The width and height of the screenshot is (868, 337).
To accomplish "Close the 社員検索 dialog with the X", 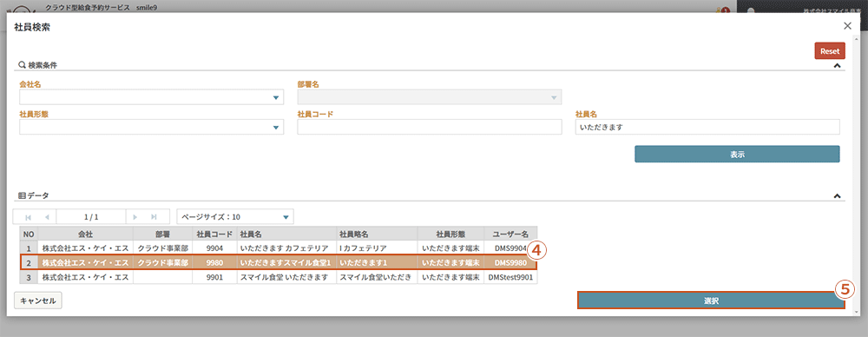I will tap(847, 26).
